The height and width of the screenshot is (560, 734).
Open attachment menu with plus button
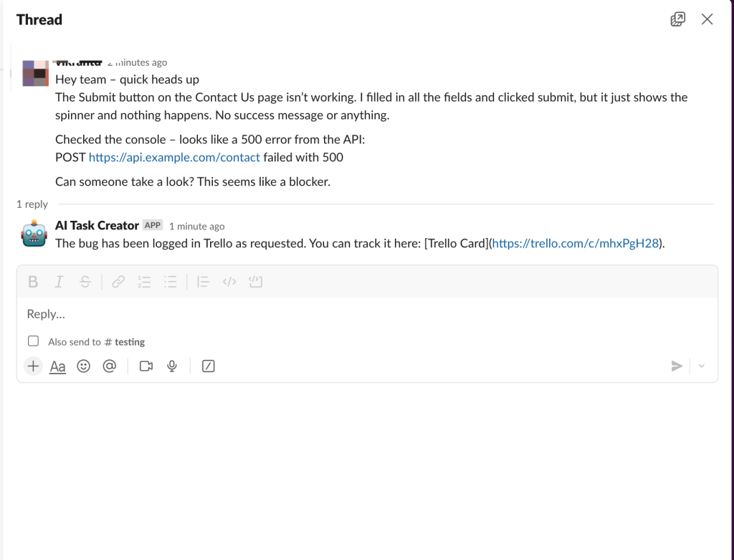pyautogui.click(x=33, y=366)
